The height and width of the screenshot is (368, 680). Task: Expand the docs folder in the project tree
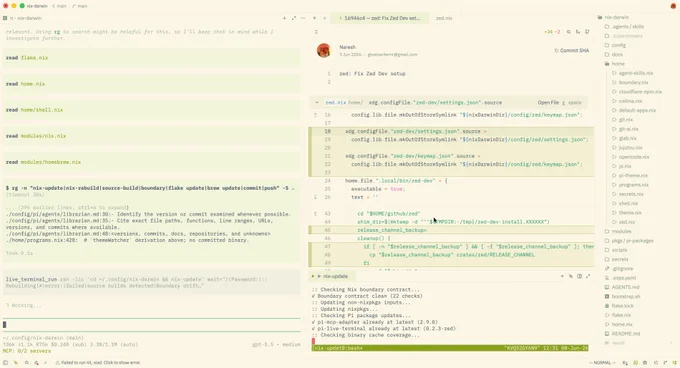point(614,55)
